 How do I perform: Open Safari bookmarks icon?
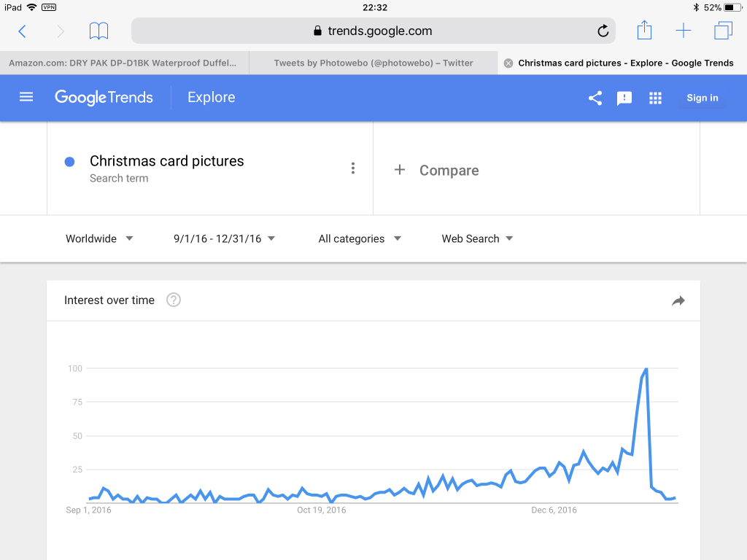tap(98, 31)
